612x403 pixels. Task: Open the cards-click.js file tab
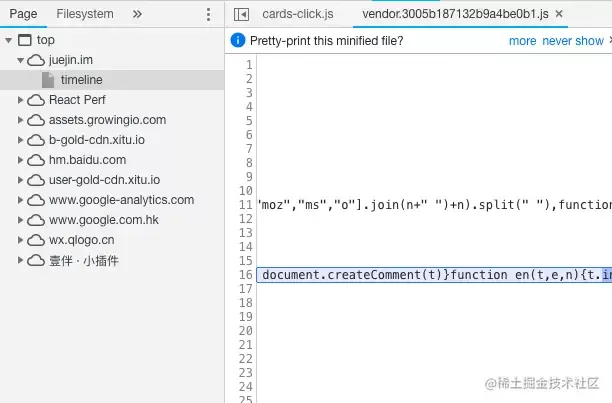298,14
